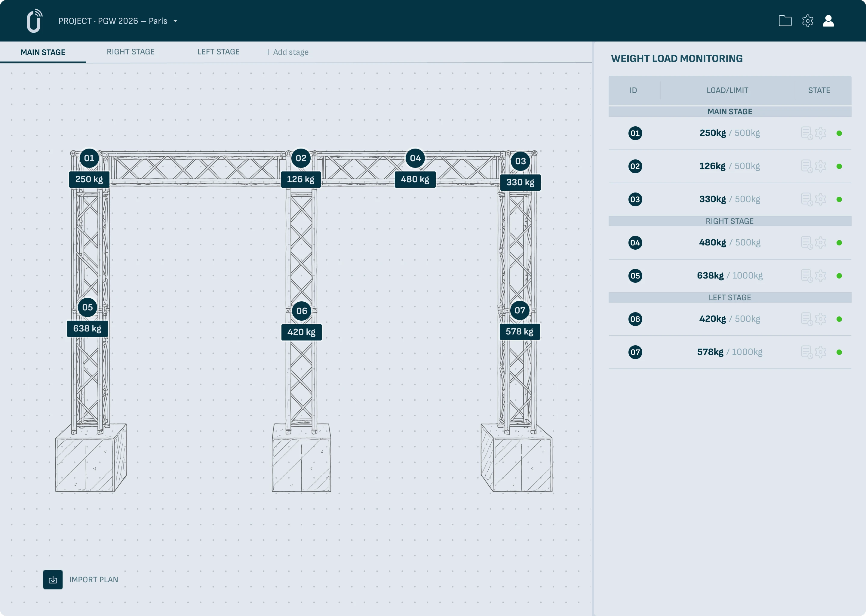Select sensor marker 05 on the left tower

tap(88, 307)
